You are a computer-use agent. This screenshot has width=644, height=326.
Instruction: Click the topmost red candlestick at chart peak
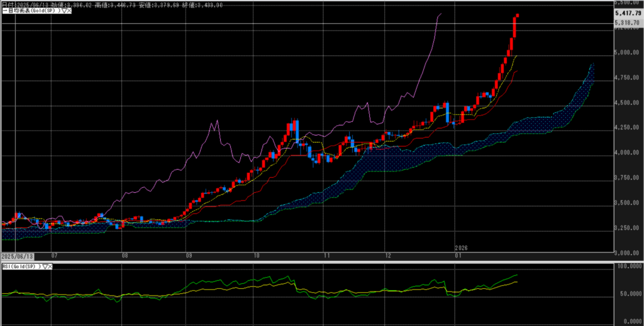pos(516,25)
